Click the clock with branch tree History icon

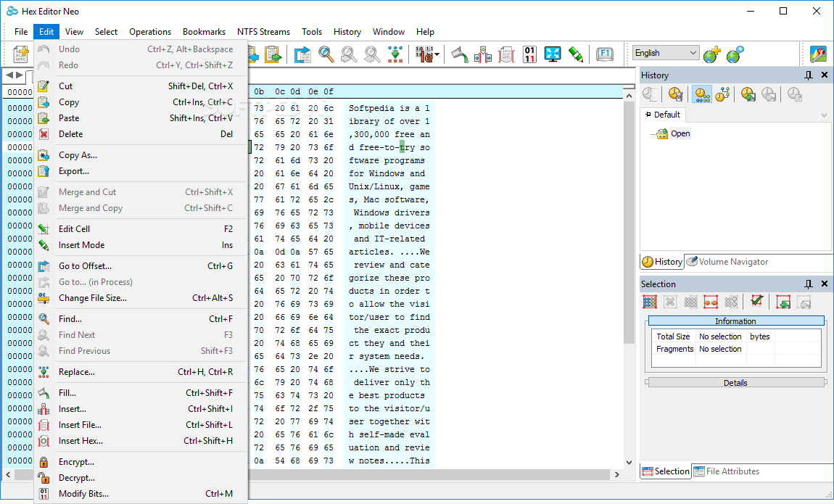pyautogui.click(x=722, y=94)
